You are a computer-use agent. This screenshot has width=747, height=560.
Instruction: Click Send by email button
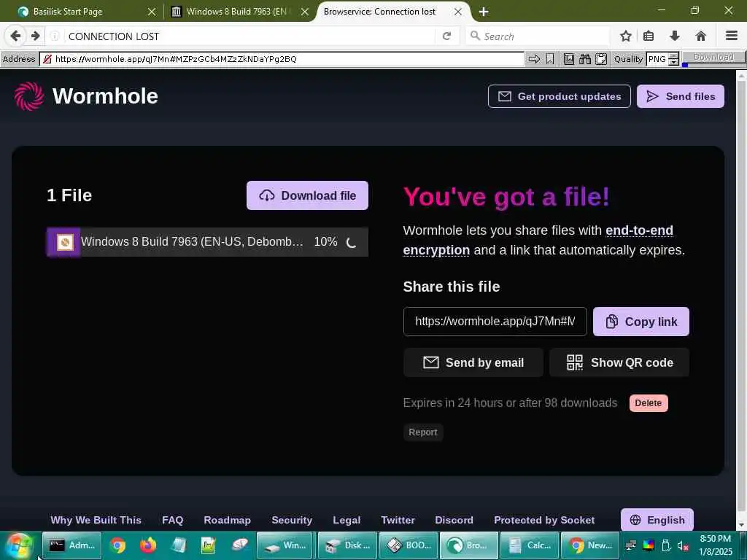tap(473, 362)
